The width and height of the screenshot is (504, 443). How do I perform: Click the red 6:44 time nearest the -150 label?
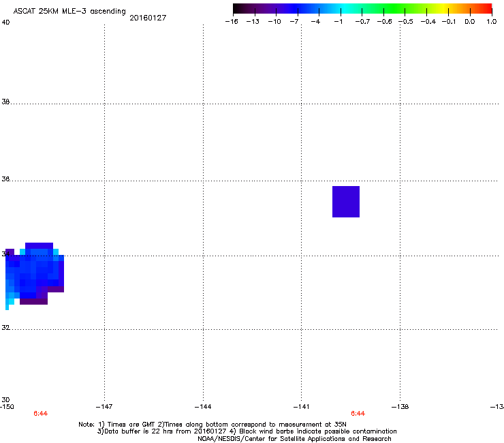(x=40, y=414)
